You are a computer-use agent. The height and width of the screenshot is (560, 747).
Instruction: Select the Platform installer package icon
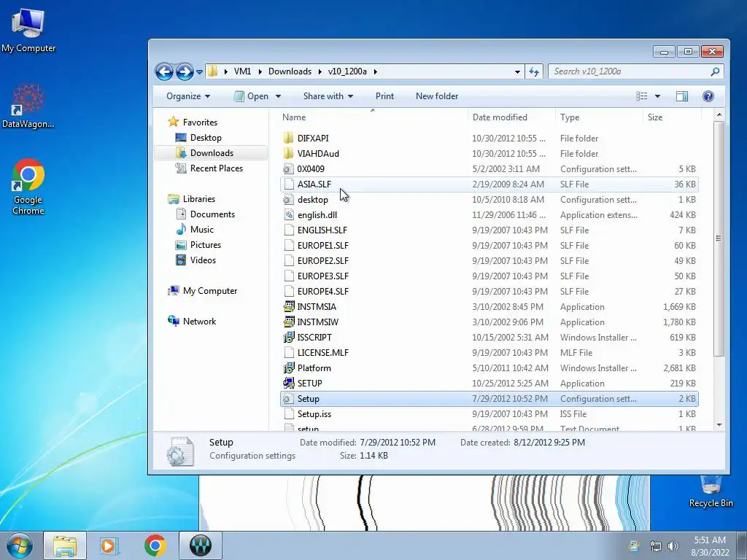(288, 368)
